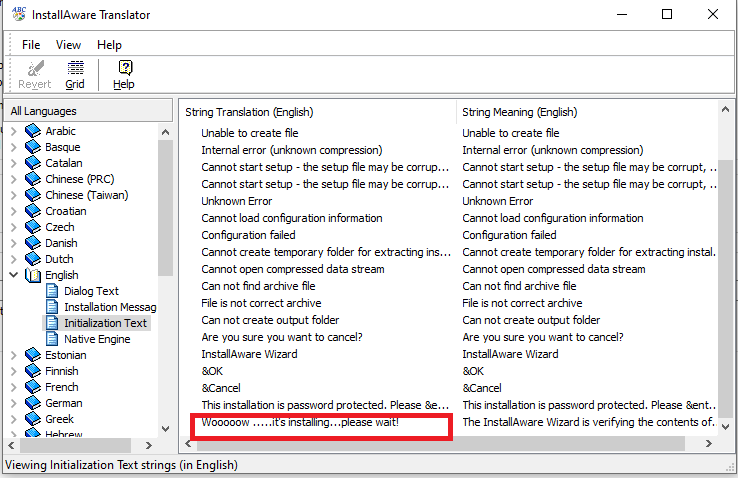The height and width of the screenshot is (478, 738).
Task: Expand the French tree node
Action: (14, 387)
